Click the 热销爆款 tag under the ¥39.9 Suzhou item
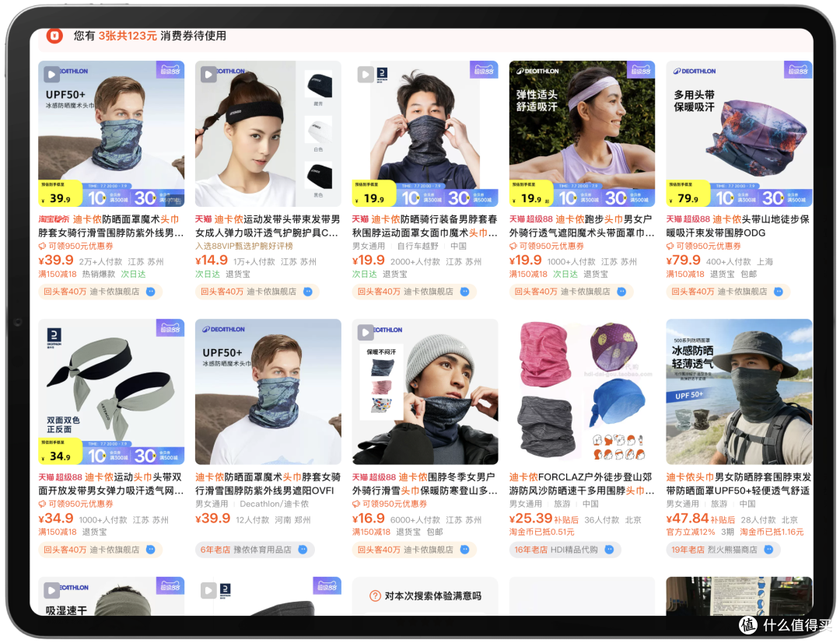840x643 pixels. coord(99,274)
